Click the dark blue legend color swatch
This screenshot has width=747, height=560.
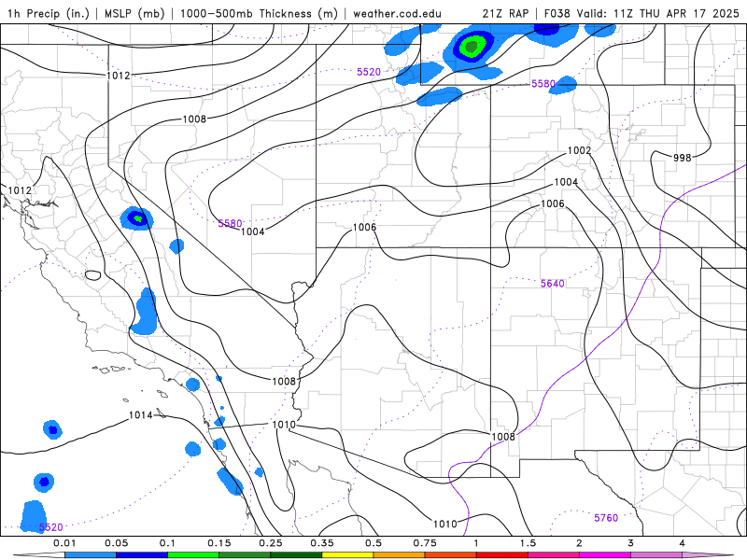(x=142, y=555)
